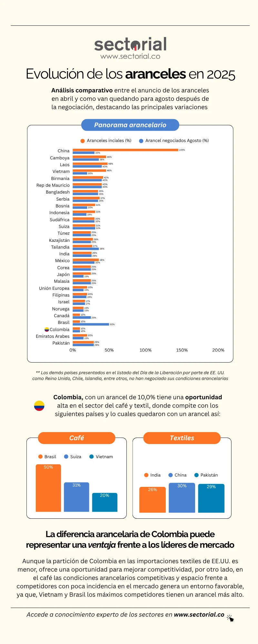258x644 pixels.
Task: Click the 20% Vietnam bar in the Café chart
Action: (x=104, y=502)
